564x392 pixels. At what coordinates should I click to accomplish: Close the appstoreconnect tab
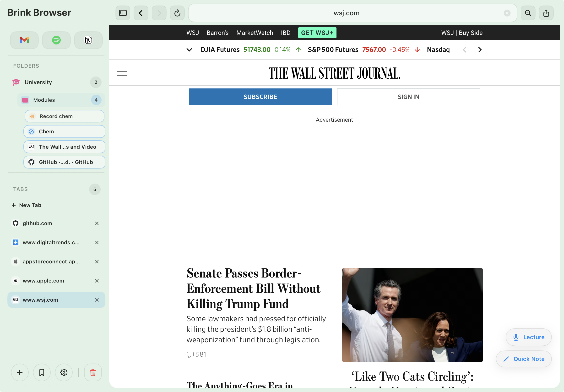click(x=97, y=261)
